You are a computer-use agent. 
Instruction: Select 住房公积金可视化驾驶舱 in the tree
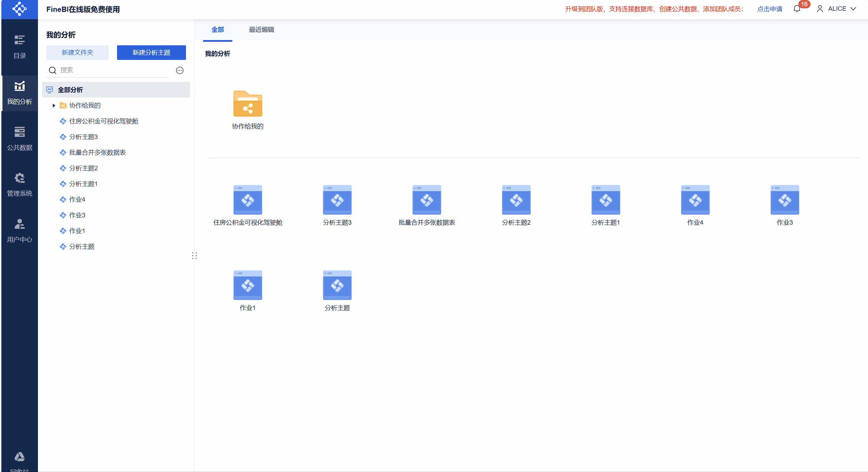pos(116,121)
